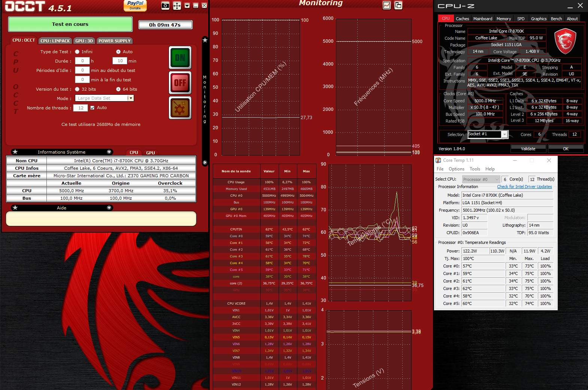
Task: Click OK button in CPU-Z
Action: [x=566, y=149]
